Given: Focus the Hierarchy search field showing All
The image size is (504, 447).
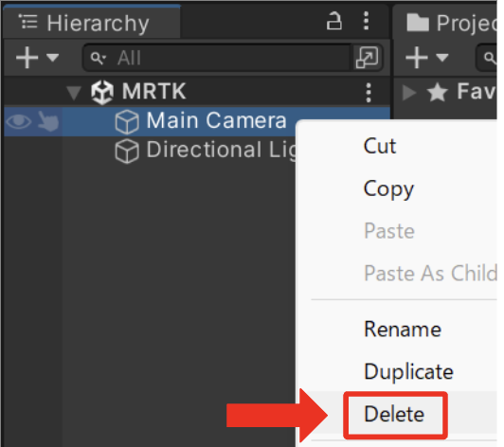Looking at the screenshot, I should [x=216, y=58].
